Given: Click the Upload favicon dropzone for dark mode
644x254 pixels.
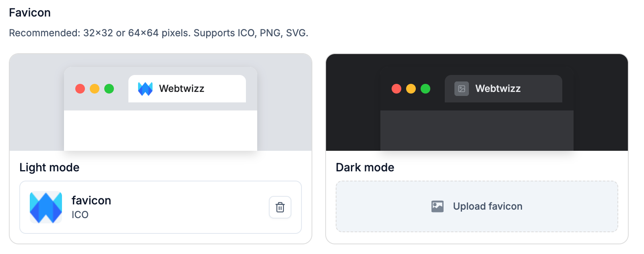Looking at the screenshot, I should coord(477,206).
